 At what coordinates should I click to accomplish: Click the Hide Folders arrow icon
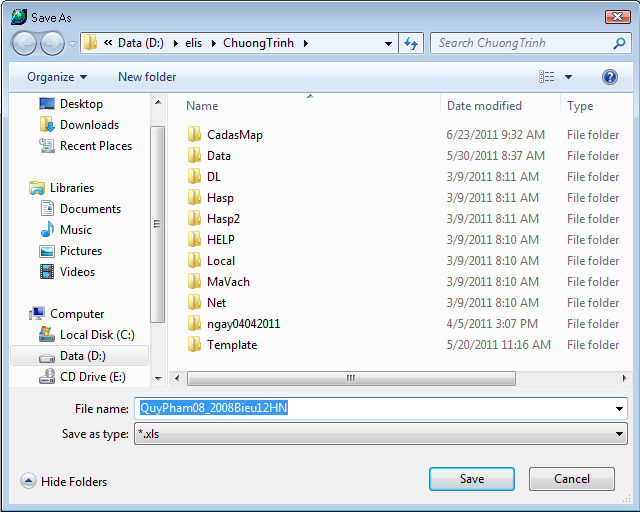pyautogui.click(x=28, y=482)
